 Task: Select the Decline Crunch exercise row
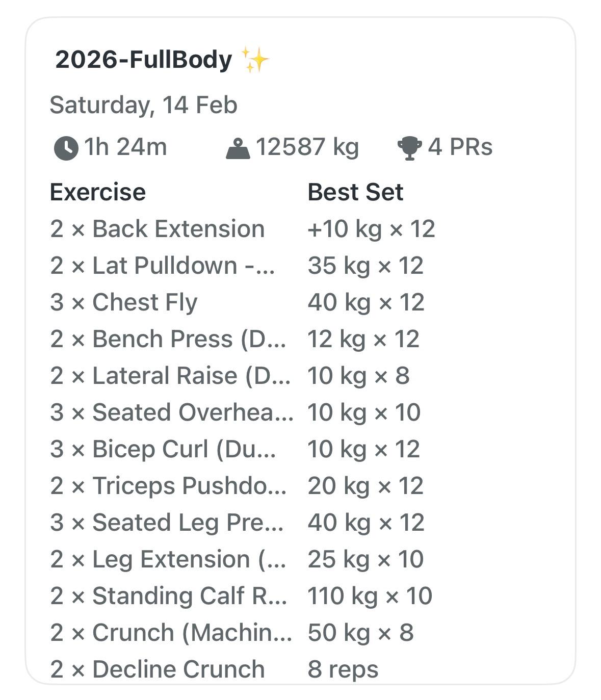pyautogui.click(x=157, y=669)
